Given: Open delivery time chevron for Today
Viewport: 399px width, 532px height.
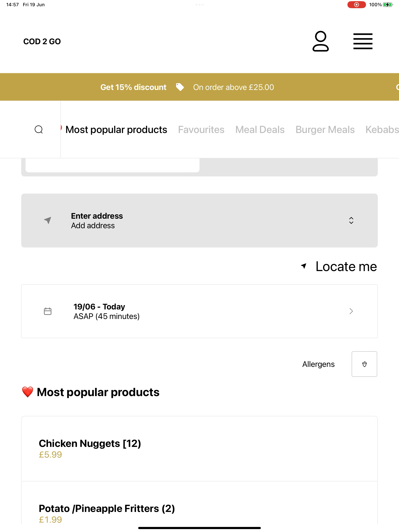Looking at the screenshot, I should [x=351, y=311].
